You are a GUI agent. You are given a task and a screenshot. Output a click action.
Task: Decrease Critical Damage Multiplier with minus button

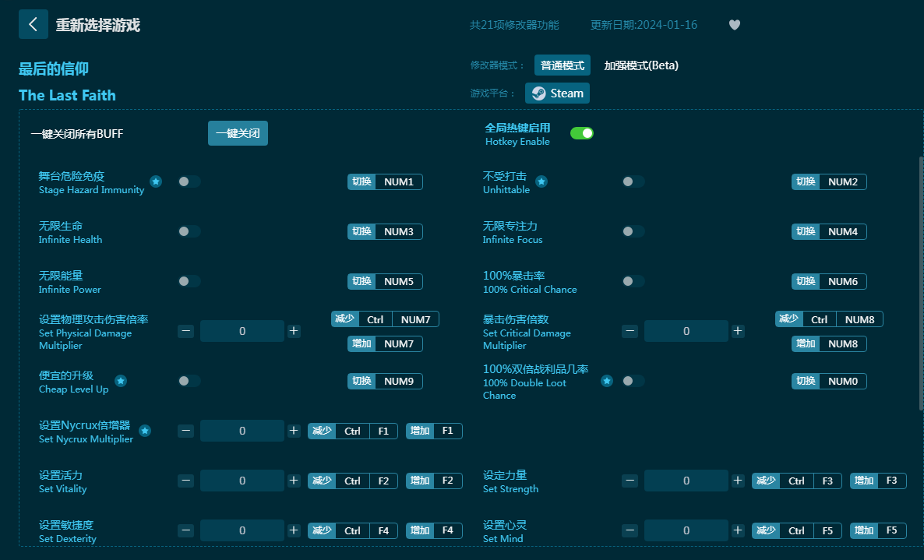tap(630, 331)
